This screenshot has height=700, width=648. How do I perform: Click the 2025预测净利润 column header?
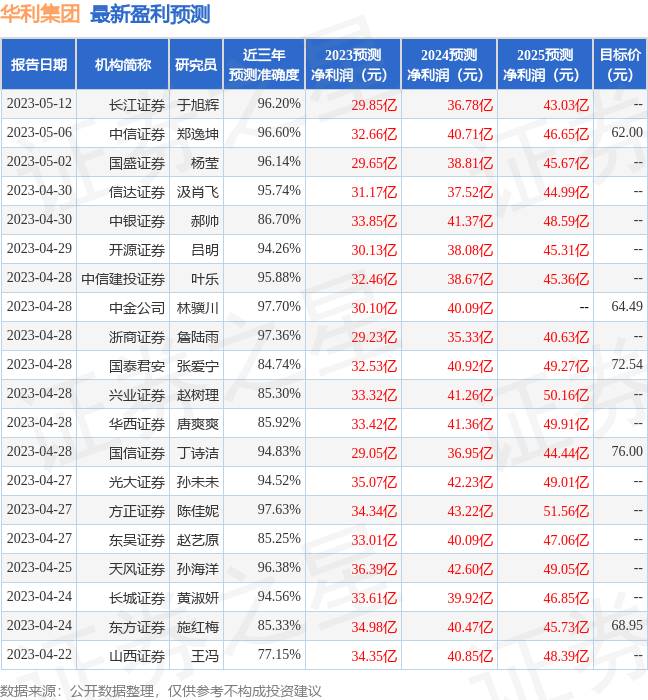point(545,64)
